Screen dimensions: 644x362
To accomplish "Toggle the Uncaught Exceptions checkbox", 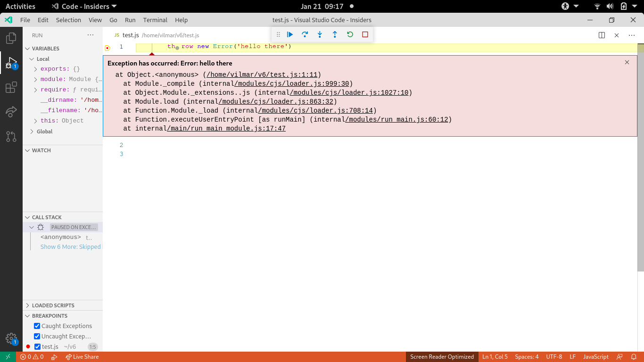I will click(x=37, y=336).
